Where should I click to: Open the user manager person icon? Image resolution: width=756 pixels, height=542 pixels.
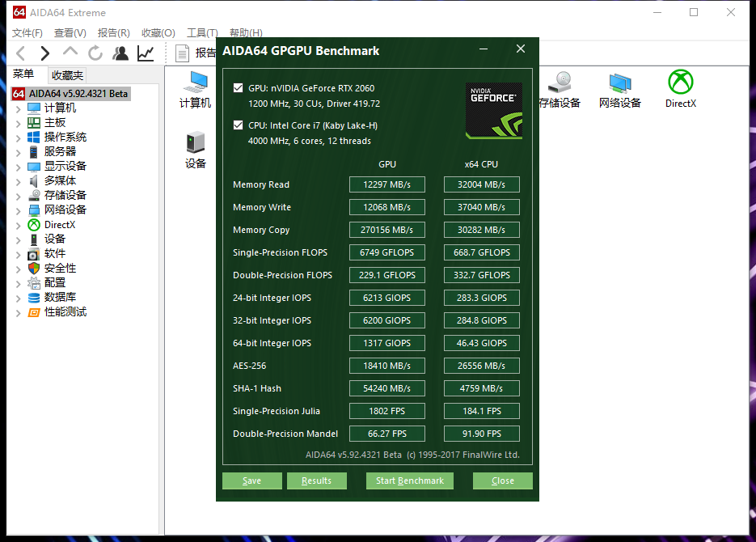120,53
